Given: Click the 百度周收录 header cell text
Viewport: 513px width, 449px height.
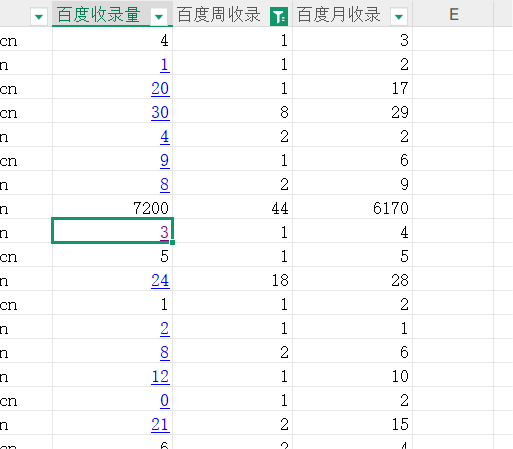Looking at the screenshot, I should [219, 15].
